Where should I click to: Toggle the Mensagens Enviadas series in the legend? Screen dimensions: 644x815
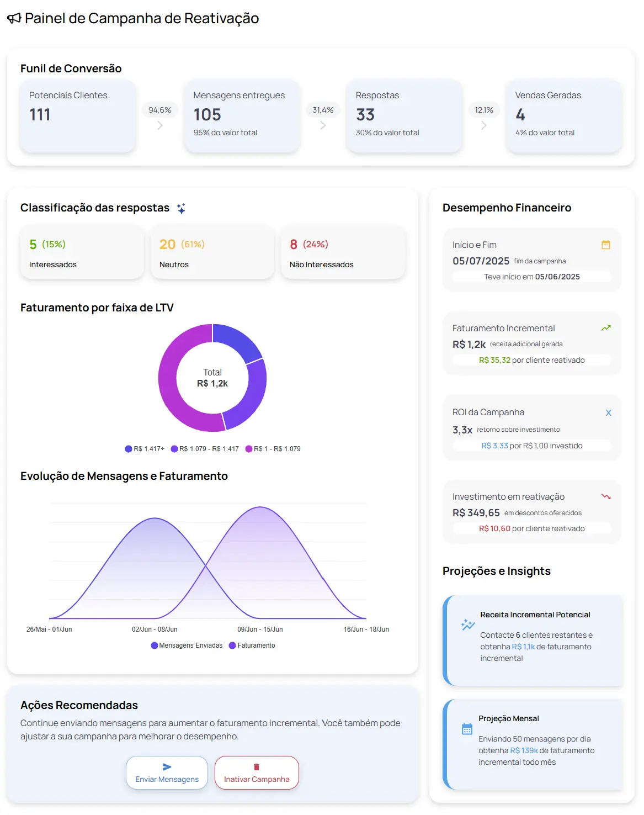188,645
